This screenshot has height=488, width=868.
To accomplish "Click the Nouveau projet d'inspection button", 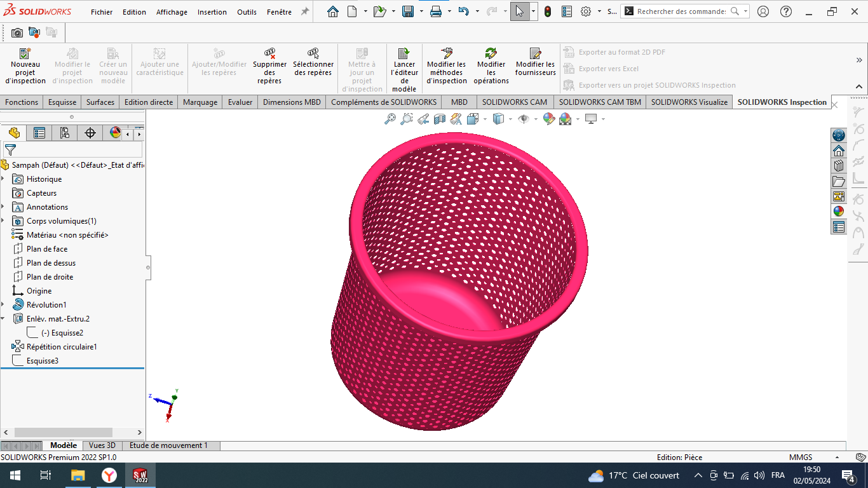I will pyautogui.click(x=25, y=64).
